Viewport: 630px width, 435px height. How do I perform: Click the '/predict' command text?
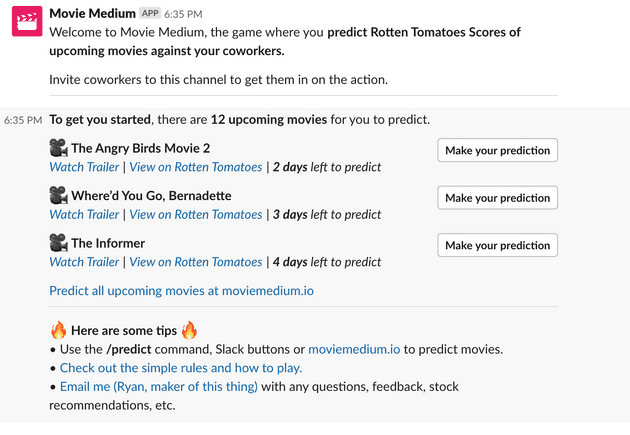(129, 349)
